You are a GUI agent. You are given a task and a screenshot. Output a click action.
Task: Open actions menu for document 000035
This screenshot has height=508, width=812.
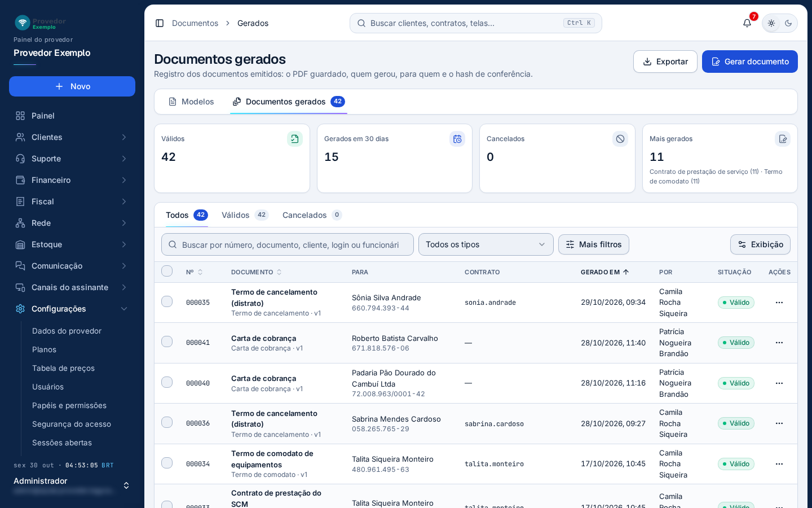tap(779, 303)
